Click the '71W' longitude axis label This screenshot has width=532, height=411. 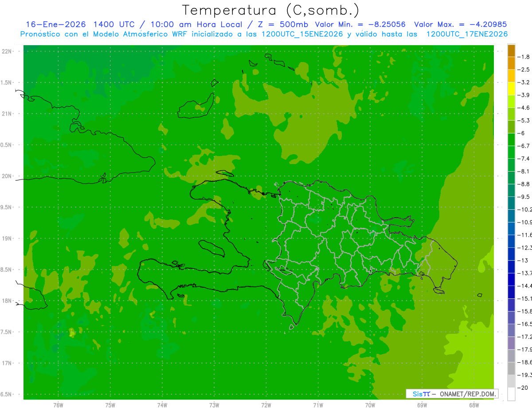pos(318,405)
